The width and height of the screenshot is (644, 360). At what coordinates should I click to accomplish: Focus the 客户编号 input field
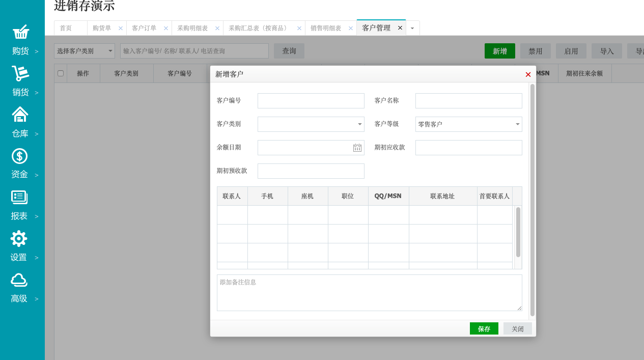coord(311,101)
